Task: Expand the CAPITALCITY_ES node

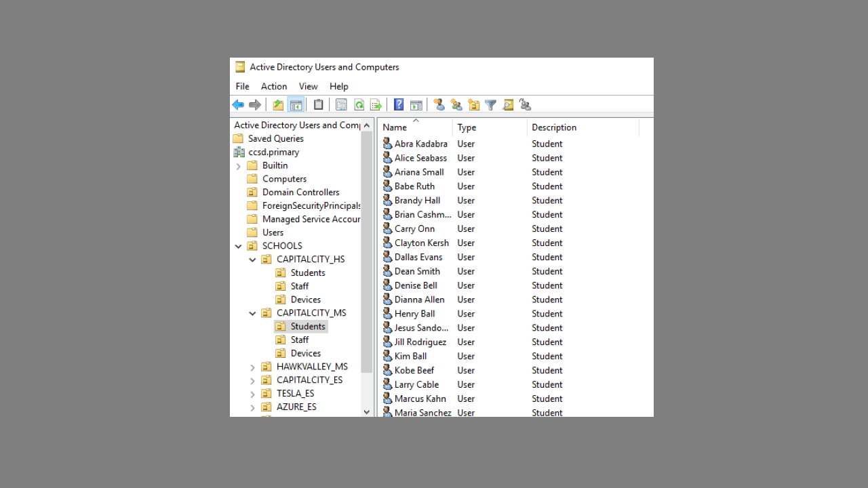Action: [x=252, y=380]
